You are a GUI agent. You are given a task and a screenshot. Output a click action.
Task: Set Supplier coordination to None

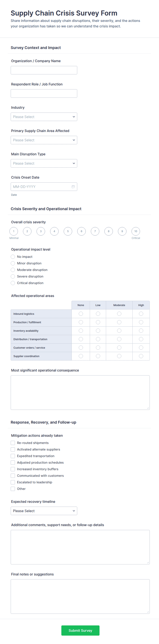[81, 356]
